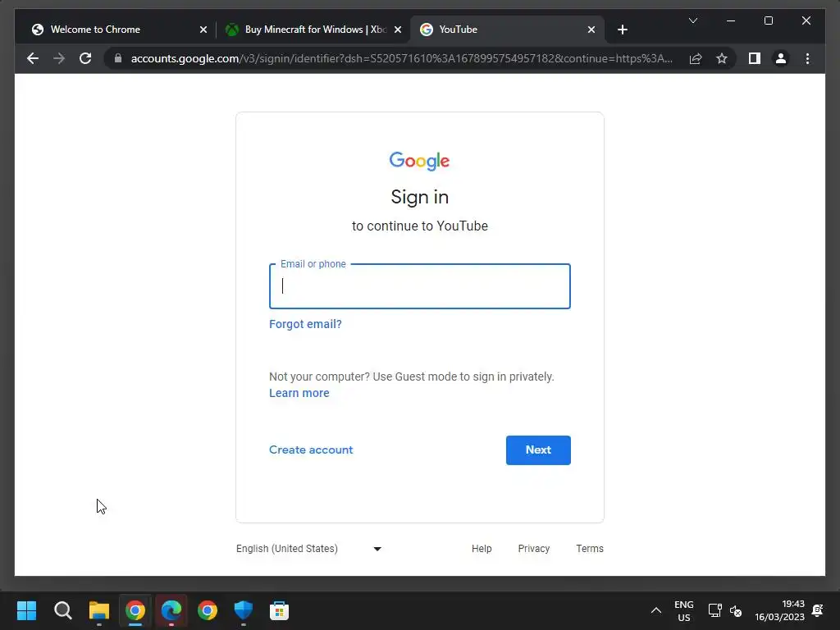
Task: Open File Explorer from the taskbar
Action: pos(98,610)
